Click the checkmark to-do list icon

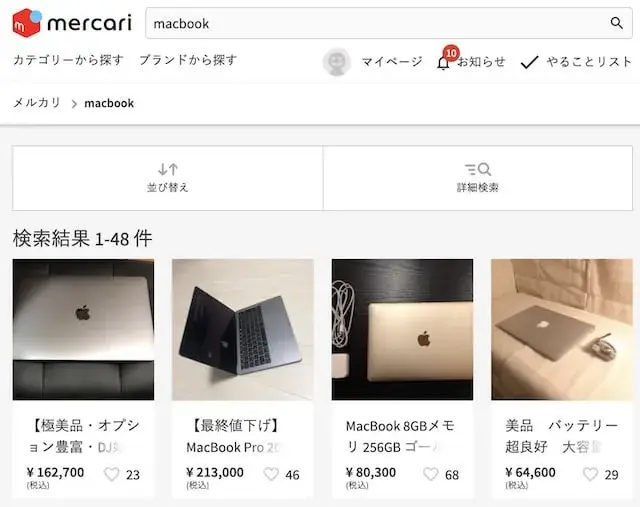[x=529, y=62]
